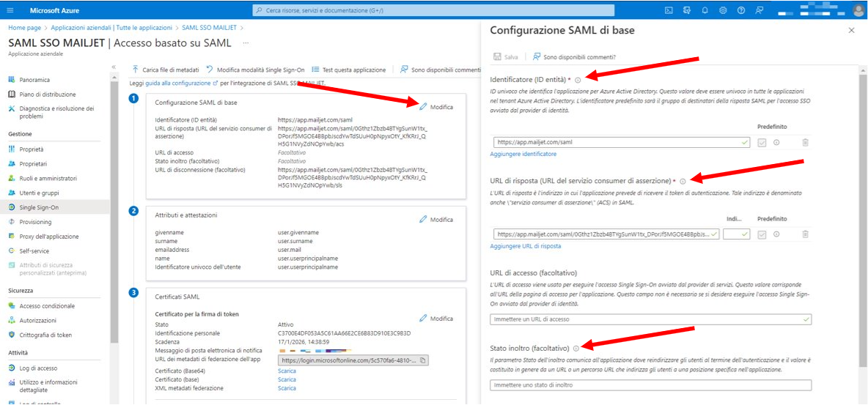Open the Azure hamburger portal menu
This screenshot has height=405, width=868.
tap(10, 10)
